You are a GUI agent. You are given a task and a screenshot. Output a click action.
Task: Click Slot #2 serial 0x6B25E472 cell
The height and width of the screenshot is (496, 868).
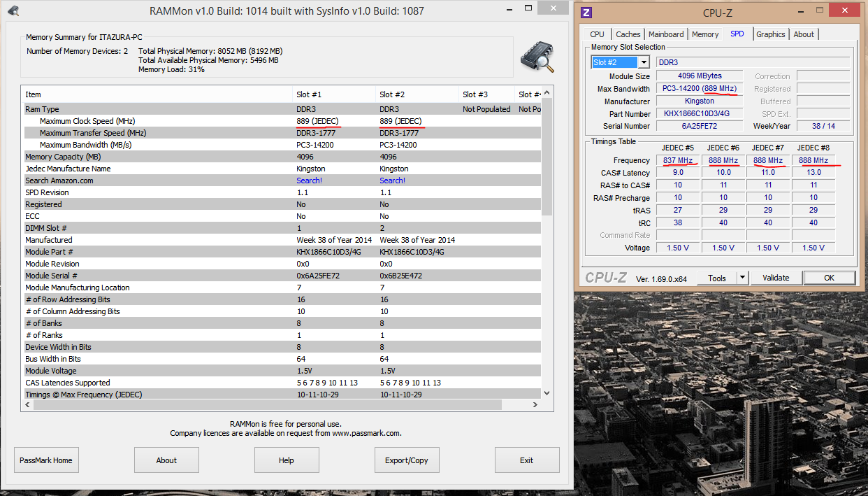401,276
